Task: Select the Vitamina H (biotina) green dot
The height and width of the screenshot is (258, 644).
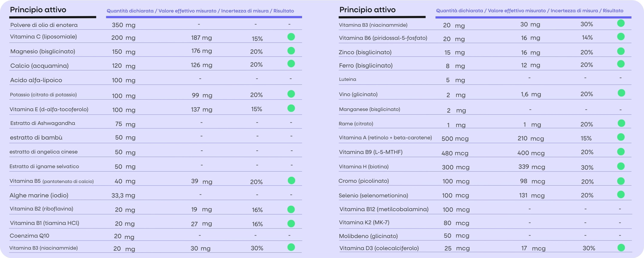Action: click(621, 166)
